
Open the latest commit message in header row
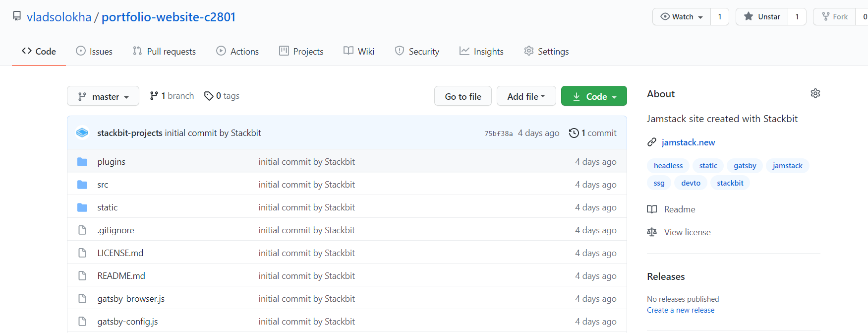[x=213, y=133]
